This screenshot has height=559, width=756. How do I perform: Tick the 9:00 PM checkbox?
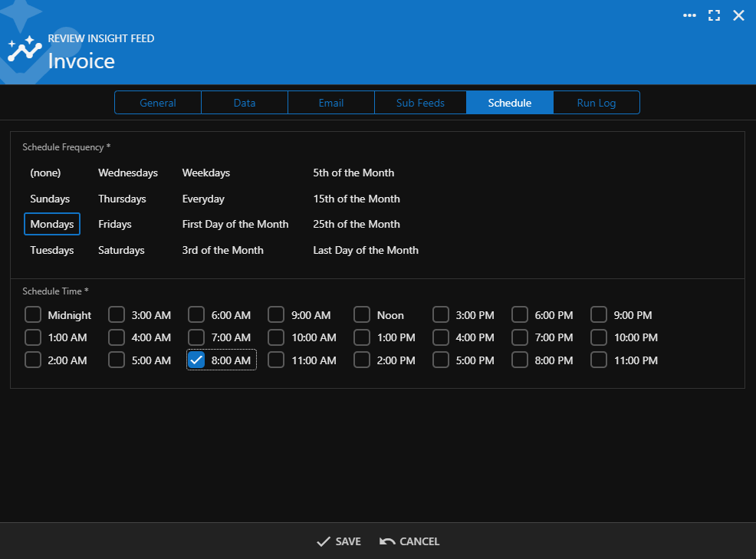pos(599,314)
